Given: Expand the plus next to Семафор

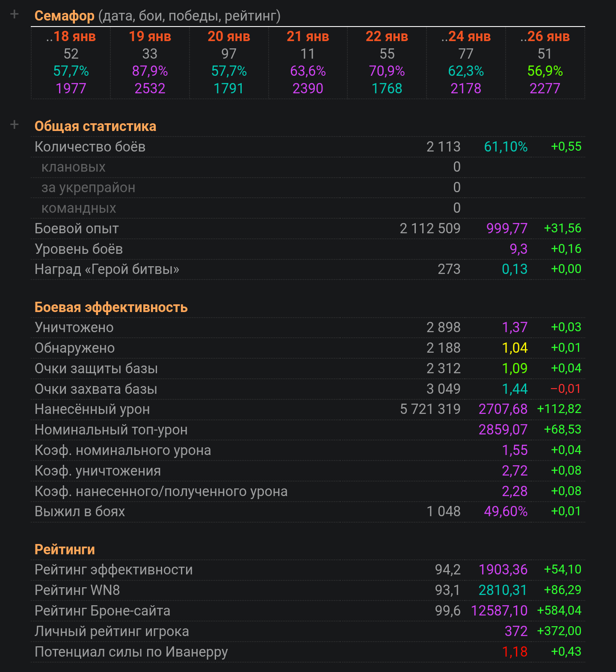Looking at the screenshot, I should (x=15, y=15).
